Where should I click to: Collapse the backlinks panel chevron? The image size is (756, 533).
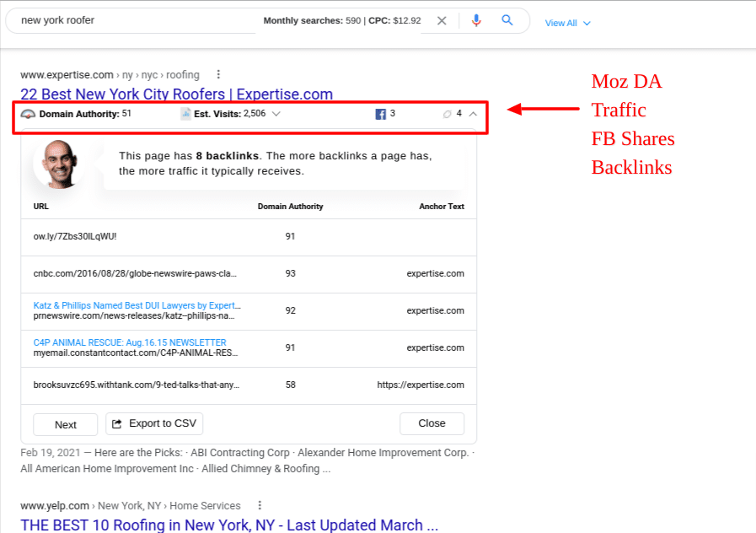click(x=473, y=114)
